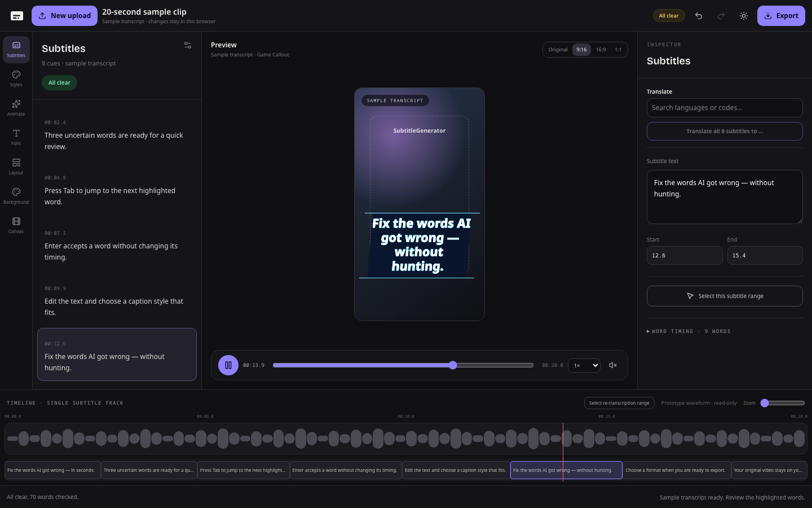Click the Start time field 12.6
Screen dimensions: 812x508
coord(685,256)
